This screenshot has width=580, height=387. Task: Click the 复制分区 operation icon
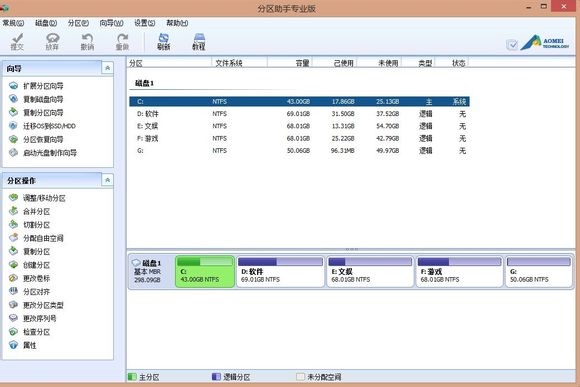coord(13,251)
